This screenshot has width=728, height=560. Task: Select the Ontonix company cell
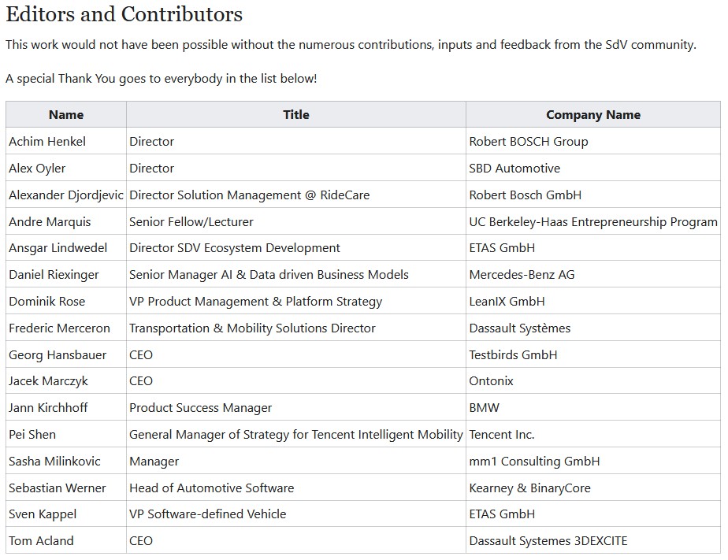click(x=491, y=381)
